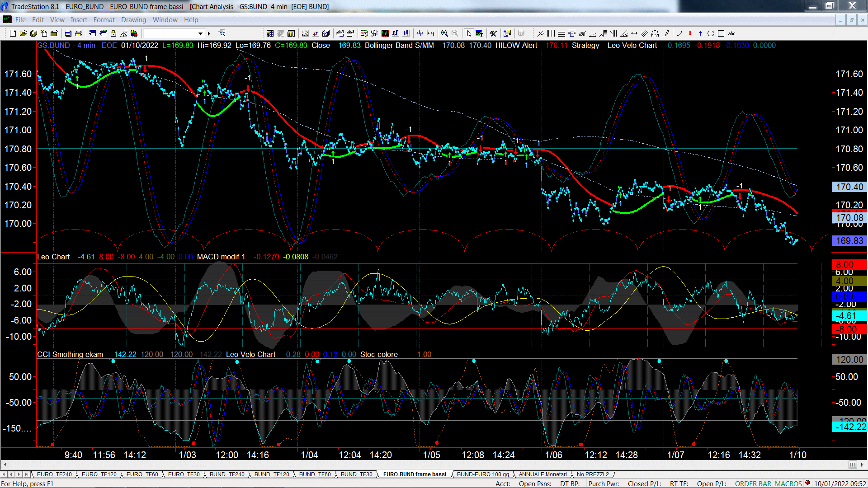Click the Bollinger Band S/MM label
868x488 pixels.
pyautogui.click(x=399, y=46)
